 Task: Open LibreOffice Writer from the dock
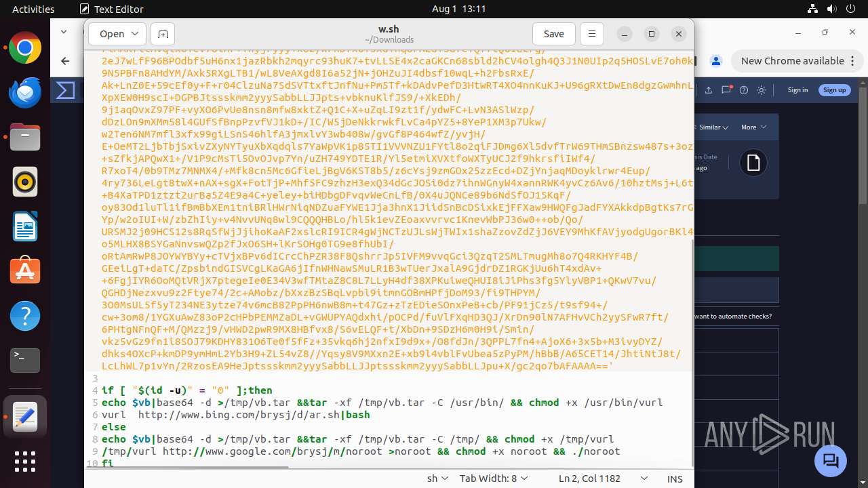coord(25,227)
